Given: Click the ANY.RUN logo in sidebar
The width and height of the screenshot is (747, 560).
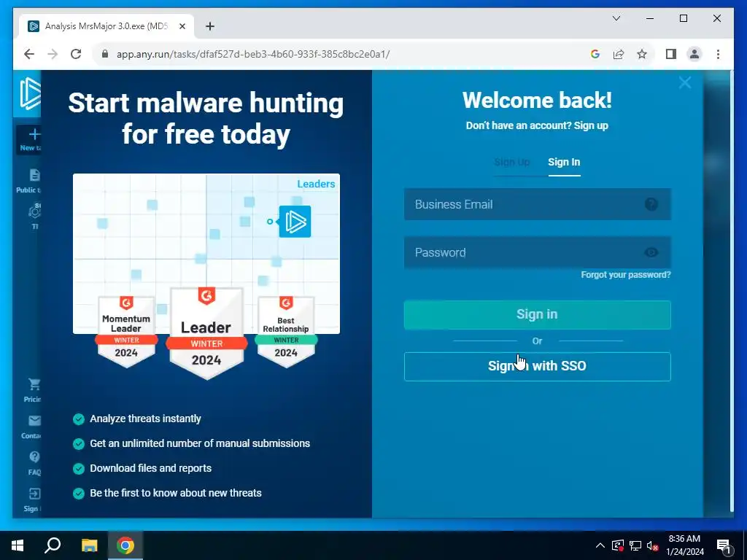Looking at the screenshot, I should click(30, 94).
